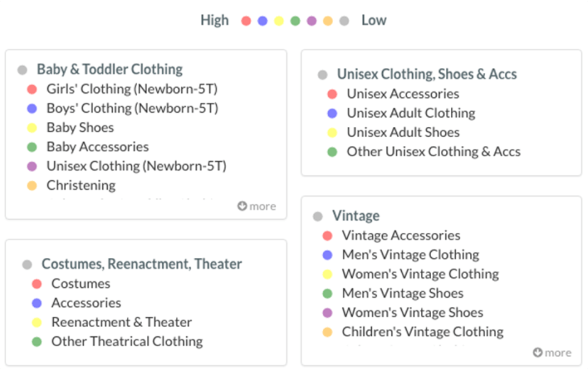The width and height of the screenshot is (588, 370).
Task: Expand more in Baby & Toddler Clothing
Action: point(257,206)
